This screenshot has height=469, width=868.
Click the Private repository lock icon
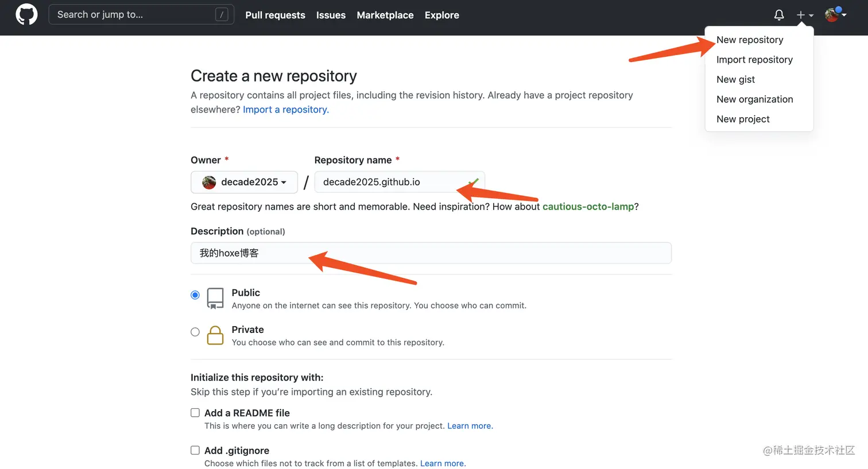tap(215, 335)
